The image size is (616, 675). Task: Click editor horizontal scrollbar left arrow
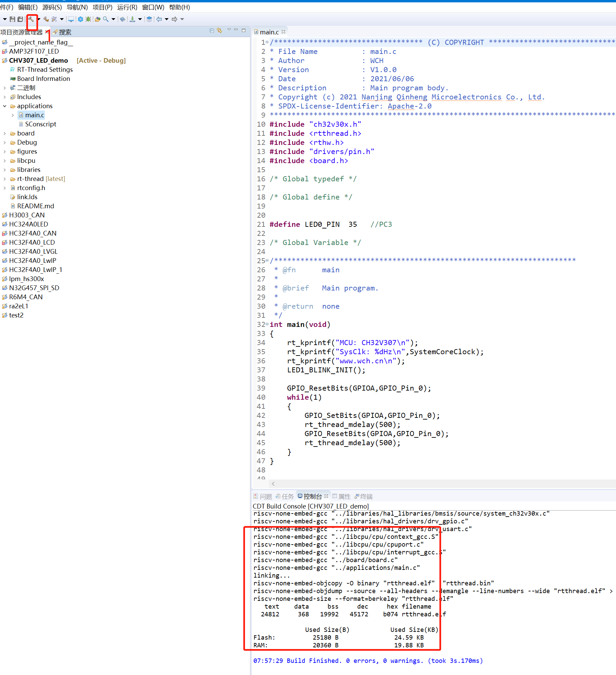(x=273, y=484)
